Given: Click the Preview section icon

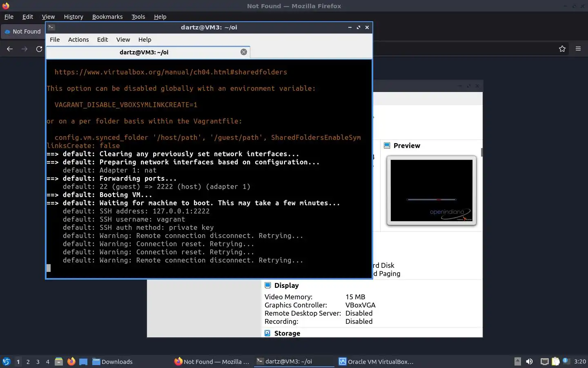Looking at the screenshot, I should click(387, 146).
